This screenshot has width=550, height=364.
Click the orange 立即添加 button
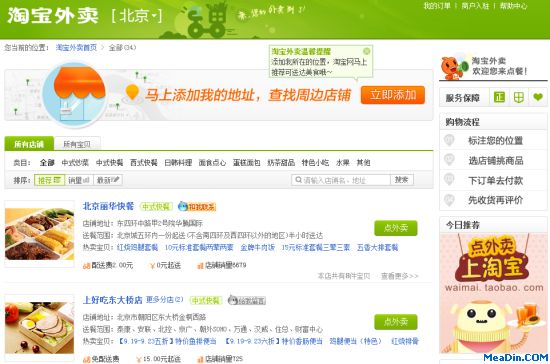[393, 95]
